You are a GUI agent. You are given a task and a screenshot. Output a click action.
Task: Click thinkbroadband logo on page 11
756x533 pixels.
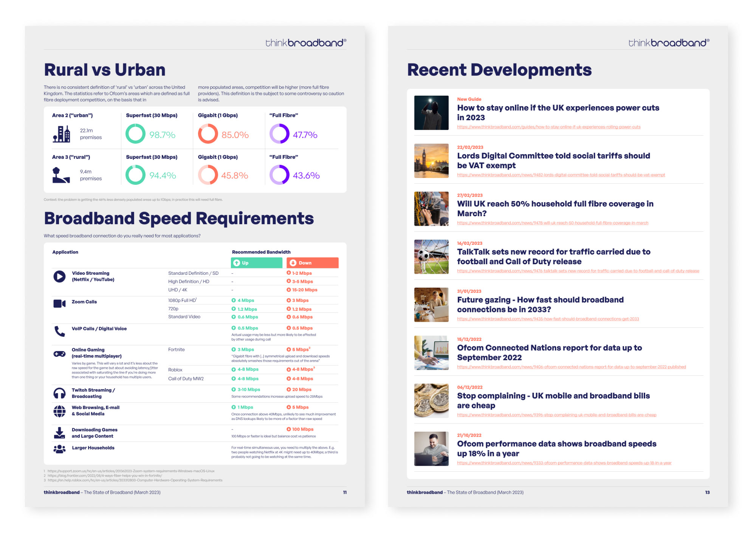coord(306,43)
